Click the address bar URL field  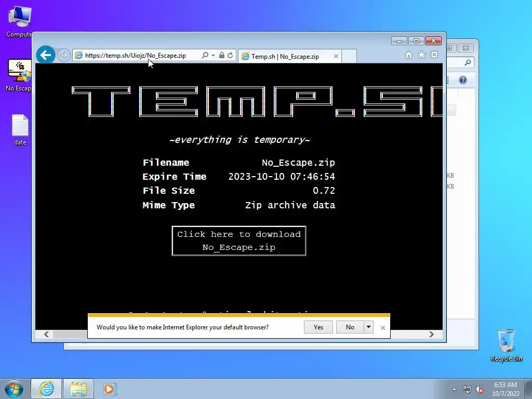(136, 55)
